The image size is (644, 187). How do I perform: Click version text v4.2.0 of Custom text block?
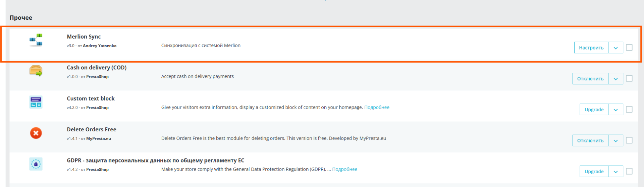coord(72,108)
